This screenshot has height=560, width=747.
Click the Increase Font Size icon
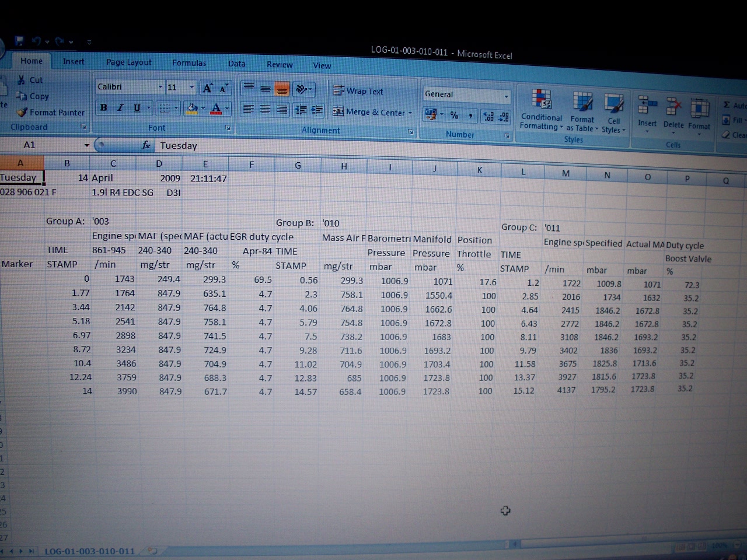coord(207,88)
